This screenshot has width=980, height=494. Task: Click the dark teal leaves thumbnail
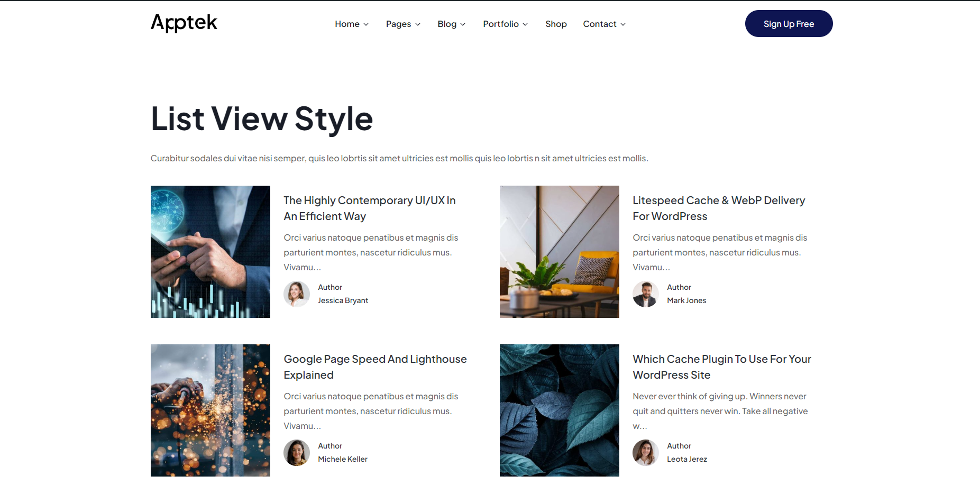coord(560,410)
